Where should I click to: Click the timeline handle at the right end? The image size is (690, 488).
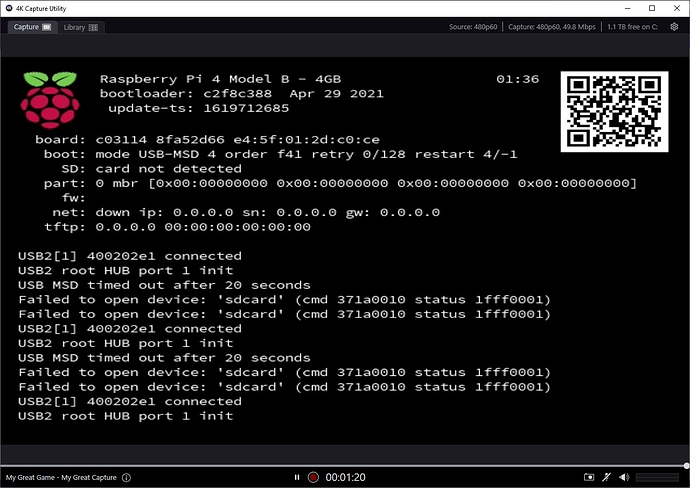point(686,466)
